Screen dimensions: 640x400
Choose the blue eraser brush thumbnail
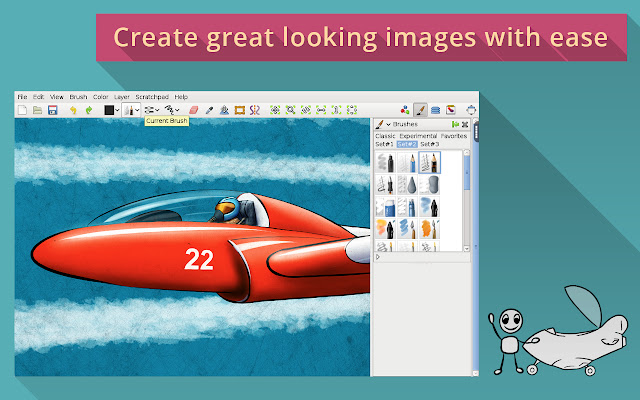click(x=385, y=207)
